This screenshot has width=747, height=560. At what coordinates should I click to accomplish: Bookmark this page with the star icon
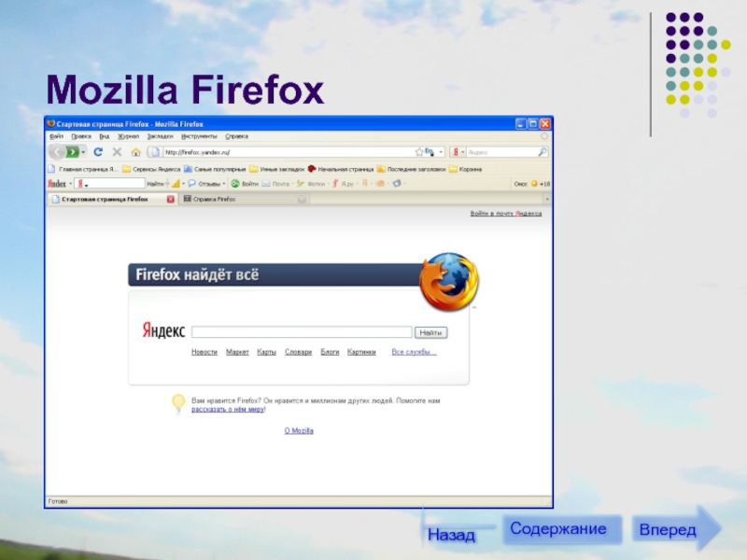pos(418,152)
